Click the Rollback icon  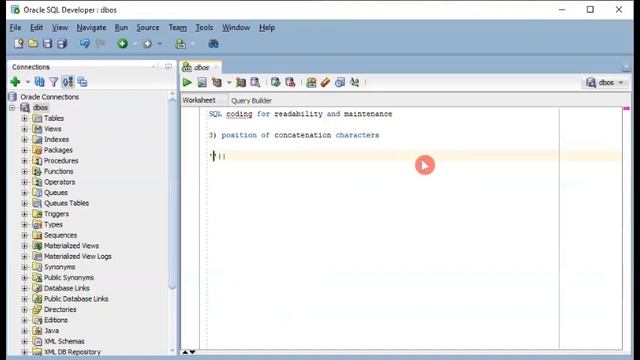[290, 82]
